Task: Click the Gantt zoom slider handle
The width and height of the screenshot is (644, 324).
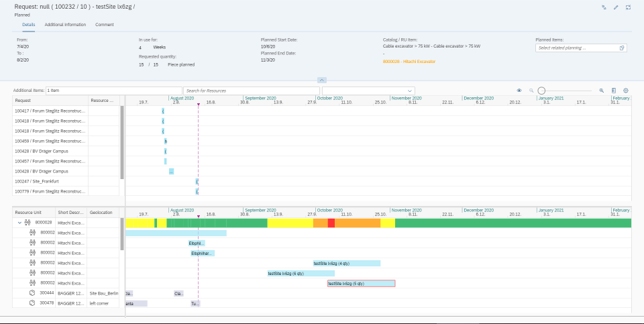Action: click(541, 90)
